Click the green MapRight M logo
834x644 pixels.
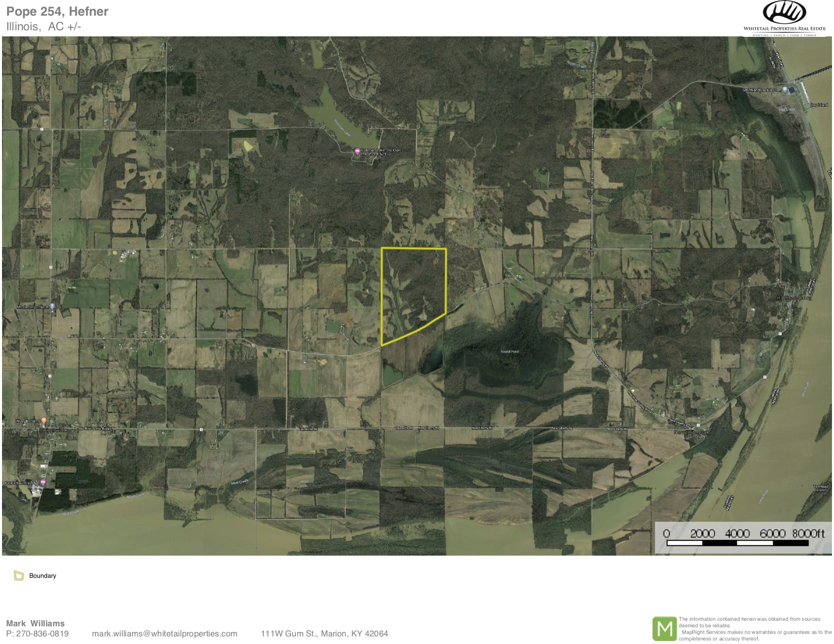(x=664, y=629)
